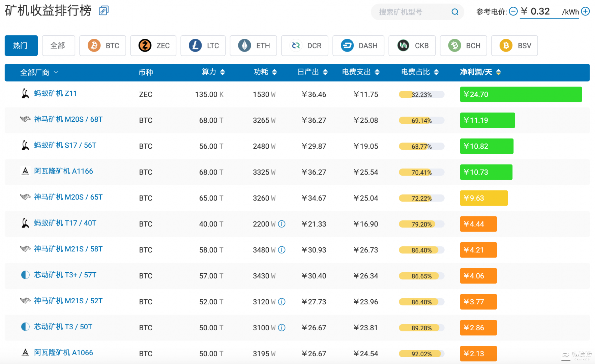
Task: Click Antminer logo in S17 / 56T row
Action: 25,145
